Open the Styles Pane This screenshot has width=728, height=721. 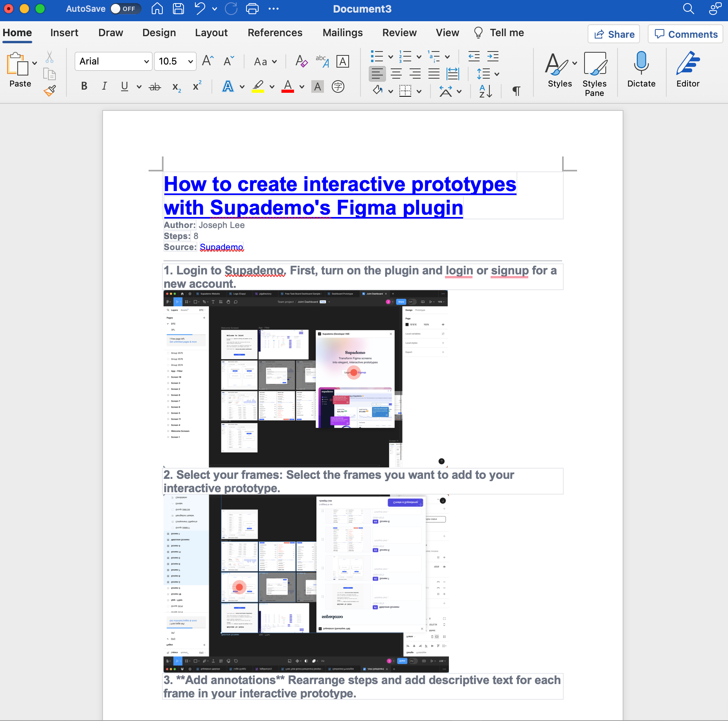point(594,74)
